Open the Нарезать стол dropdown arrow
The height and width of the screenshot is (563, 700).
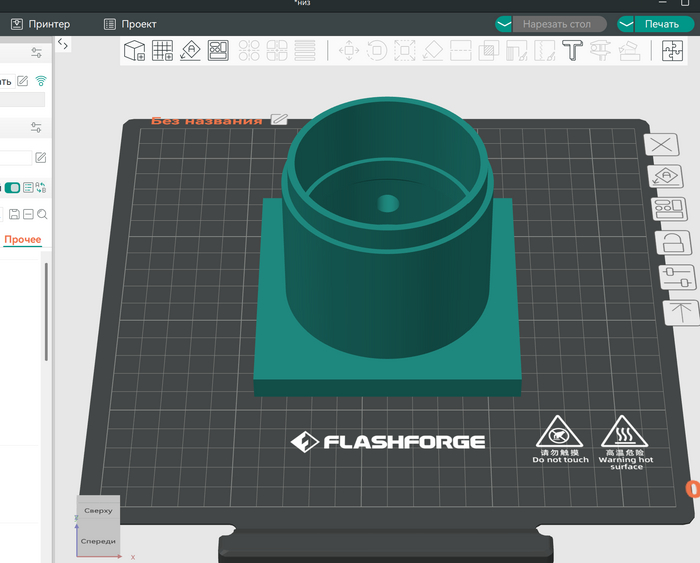click(504, 23)
